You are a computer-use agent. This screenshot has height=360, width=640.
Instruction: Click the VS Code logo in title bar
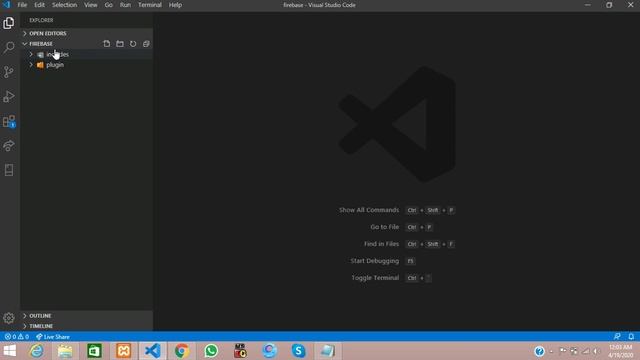tap(7, 5)
